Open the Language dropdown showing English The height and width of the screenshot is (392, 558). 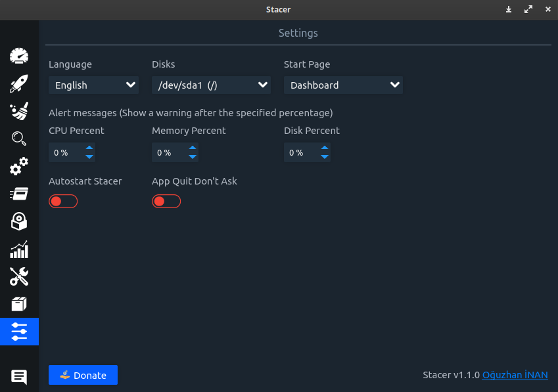(x=93, y=85)
